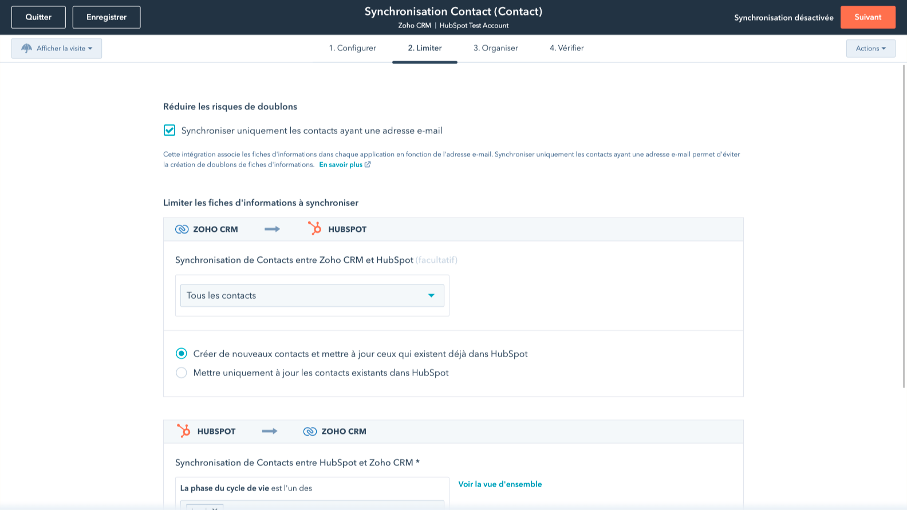
Task: Select the 2. Limiter tab
Action: [424, 48]
